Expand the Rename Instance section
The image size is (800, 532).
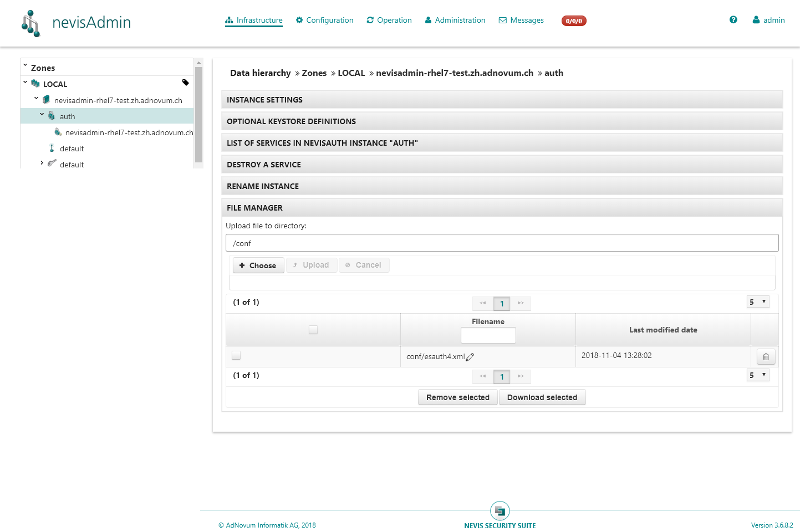[502, 186]
